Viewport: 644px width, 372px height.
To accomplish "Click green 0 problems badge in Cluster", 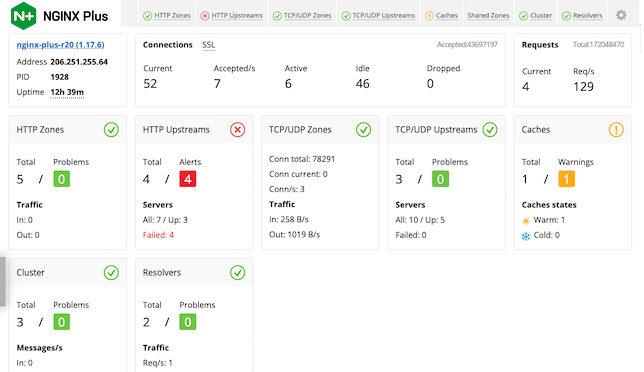I will coord(62,322).
